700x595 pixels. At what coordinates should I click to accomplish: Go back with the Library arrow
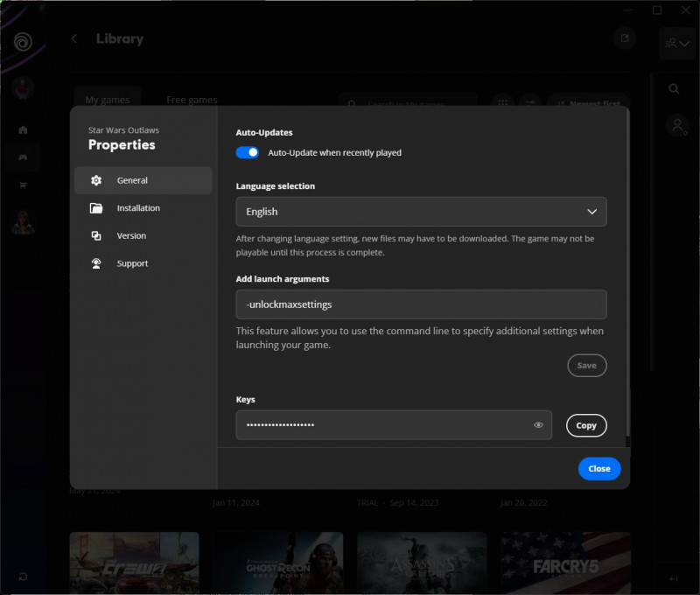(x=74, y=38)
